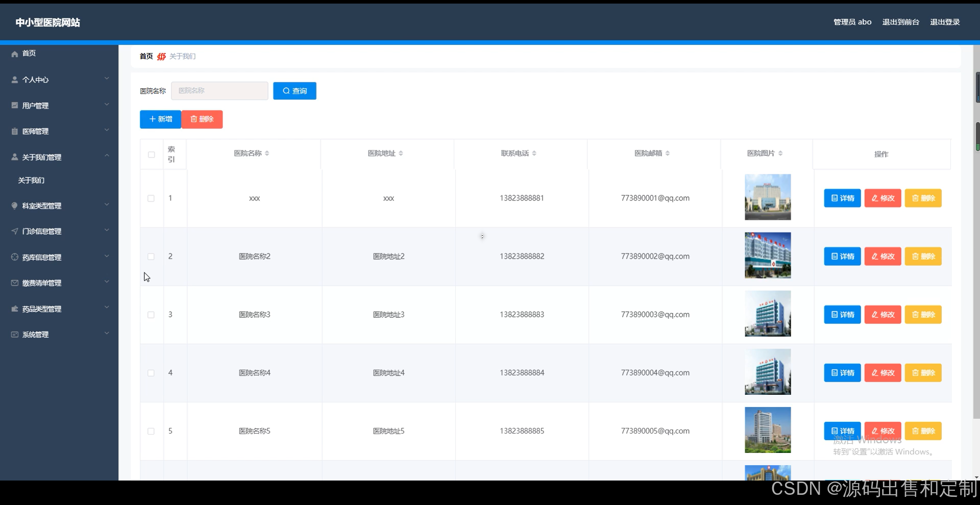Image resolution: width=980 pixels, height=505 pixels.
Task: Click the 医师管理 sidebar icon
Action: coord(15,131)
